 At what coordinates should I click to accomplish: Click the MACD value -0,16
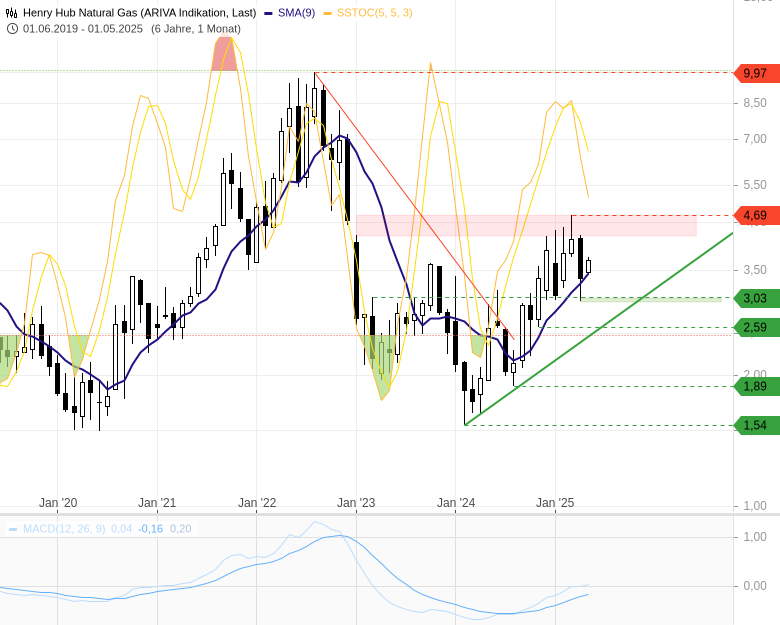tap(150, 528)
